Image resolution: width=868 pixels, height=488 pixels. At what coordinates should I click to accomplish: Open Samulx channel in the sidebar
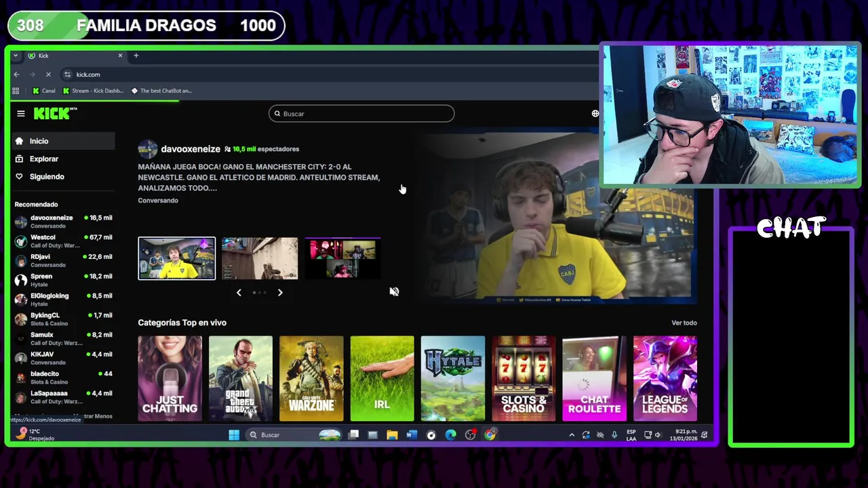(63, 338)
